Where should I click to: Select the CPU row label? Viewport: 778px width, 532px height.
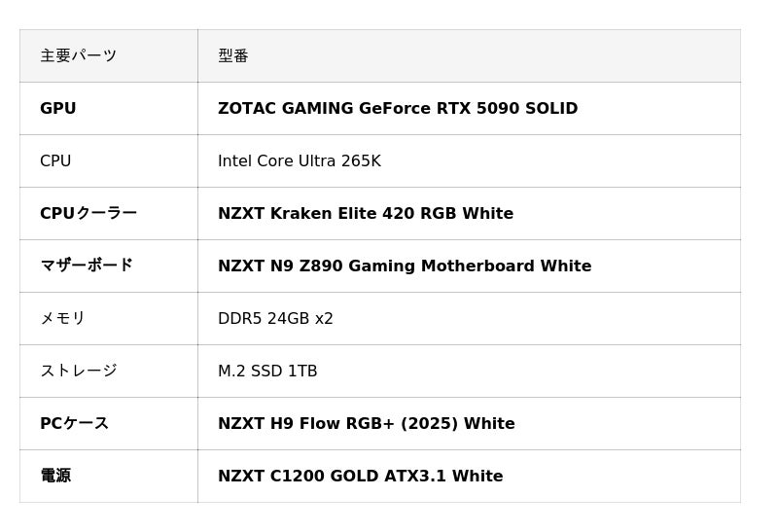[55, 161]
